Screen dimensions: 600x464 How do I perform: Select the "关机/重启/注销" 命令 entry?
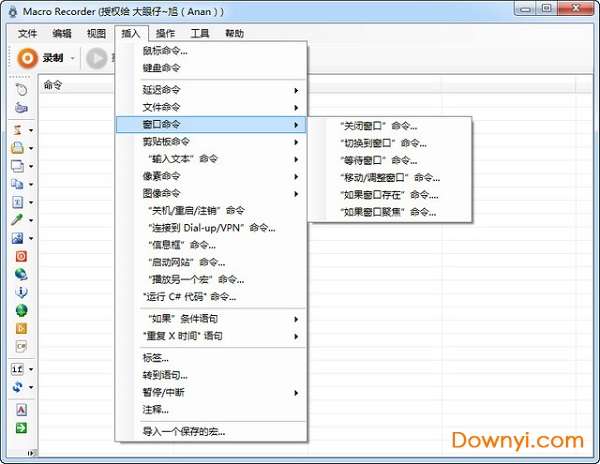pos(211,211)
